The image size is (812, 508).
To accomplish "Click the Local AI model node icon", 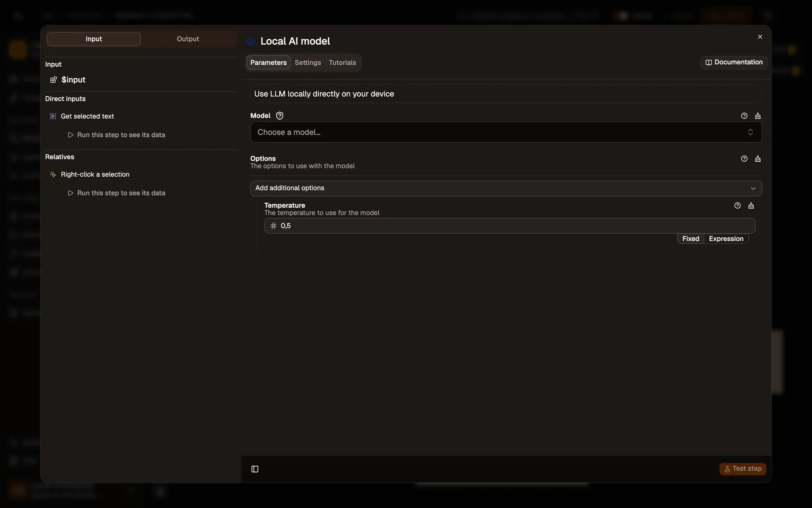I will pos(251,41).
